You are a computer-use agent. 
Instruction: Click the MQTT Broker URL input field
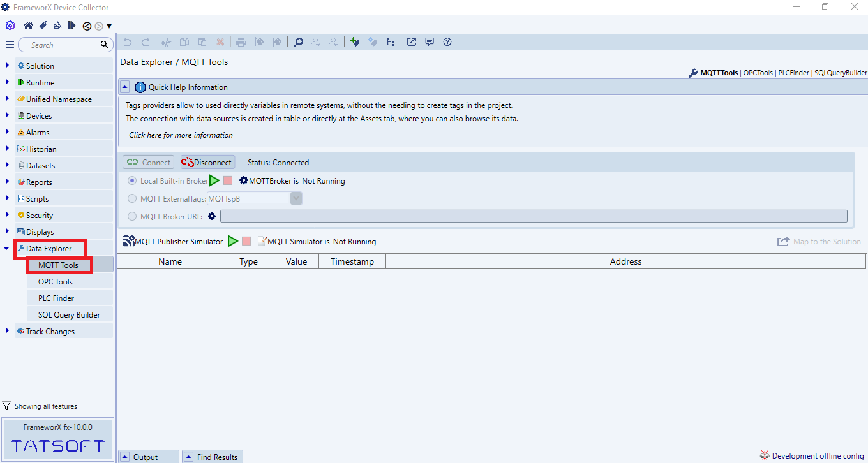click(533, 216)
